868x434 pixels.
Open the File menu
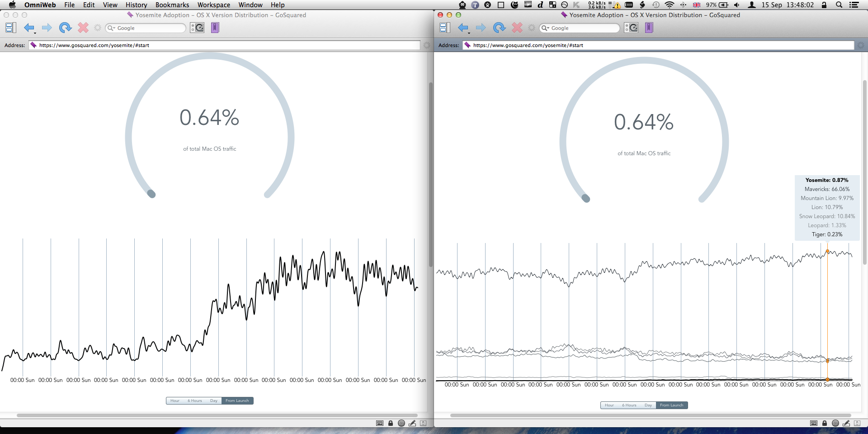click(69, 5)
